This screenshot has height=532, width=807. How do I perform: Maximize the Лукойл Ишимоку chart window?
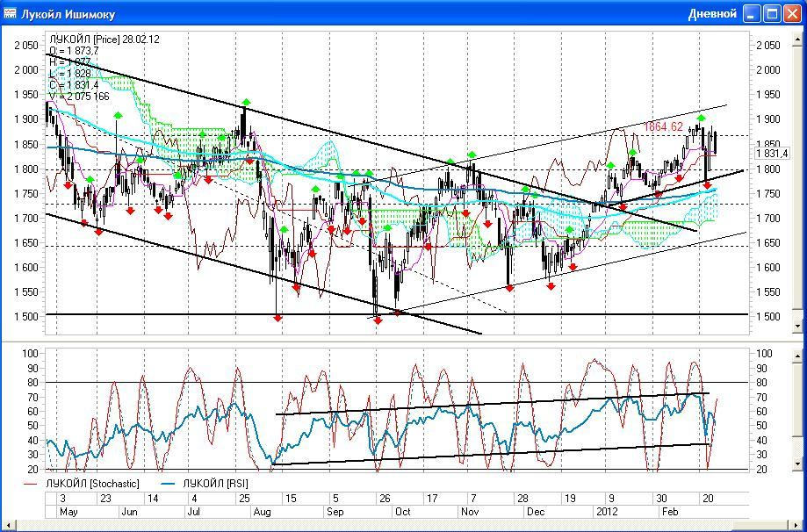click(772, 14)
